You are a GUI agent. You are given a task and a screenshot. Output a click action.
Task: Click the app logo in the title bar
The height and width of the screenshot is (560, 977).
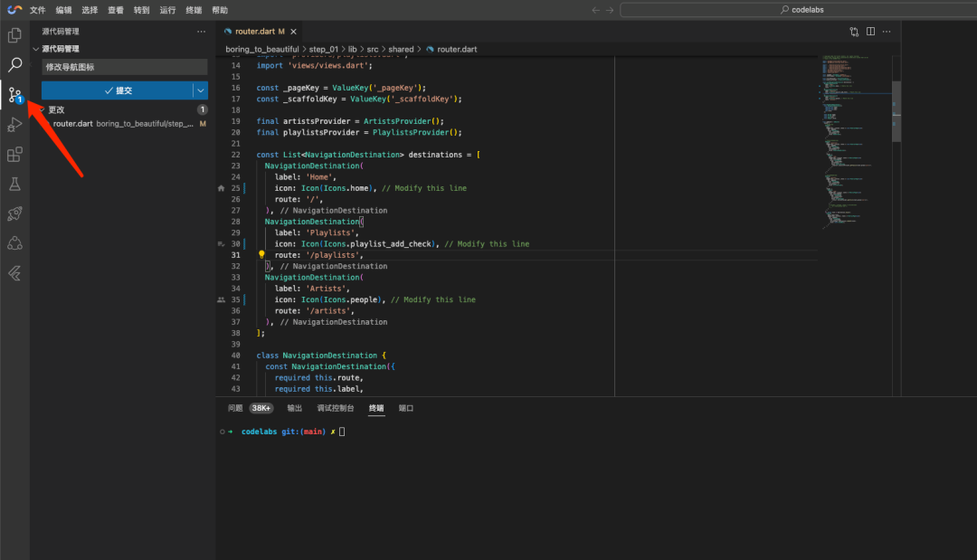point(14,10)
